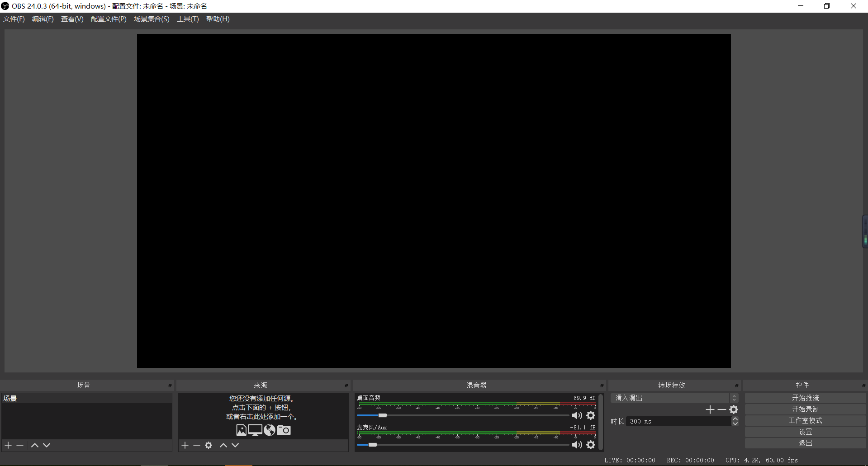Open the 配置文件(P) menu
Image resolution: width=868 pixels, height=466 pixels.
point(109,19)
